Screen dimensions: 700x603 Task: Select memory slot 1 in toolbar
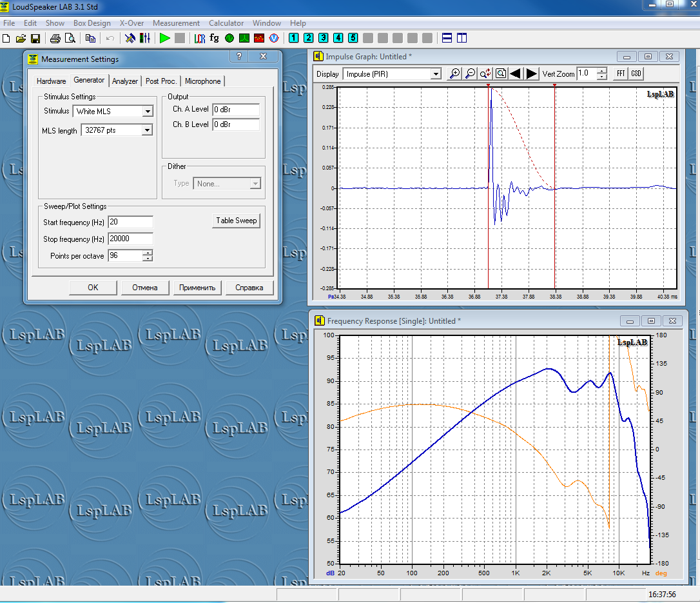click(x=294, y=39)
